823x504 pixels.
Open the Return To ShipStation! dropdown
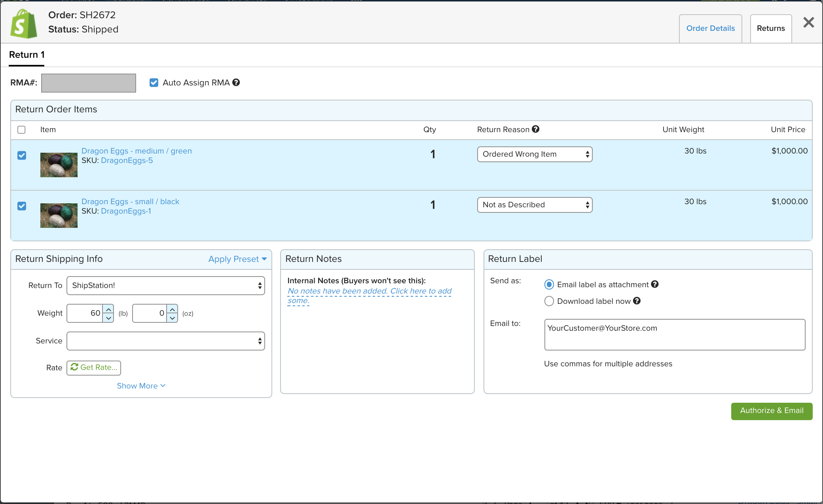pos(165,286)
